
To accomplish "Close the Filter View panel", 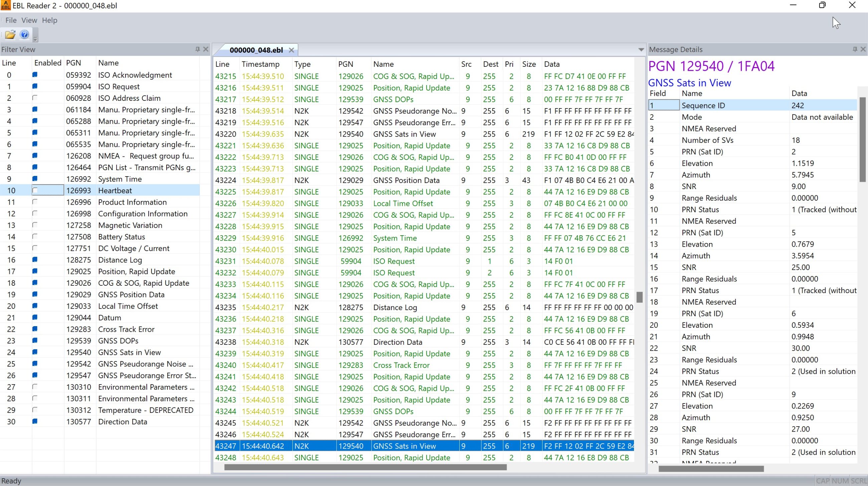I will [x=206, y=49].
